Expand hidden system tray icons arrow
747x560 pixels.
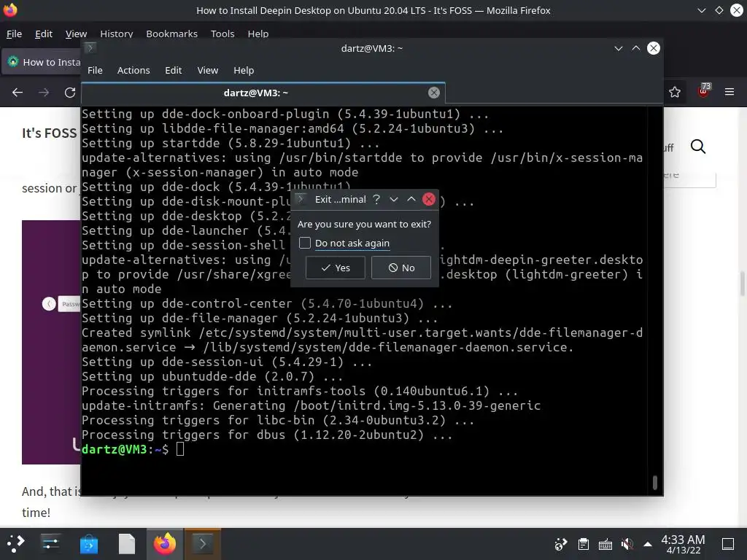pos(648,544)
